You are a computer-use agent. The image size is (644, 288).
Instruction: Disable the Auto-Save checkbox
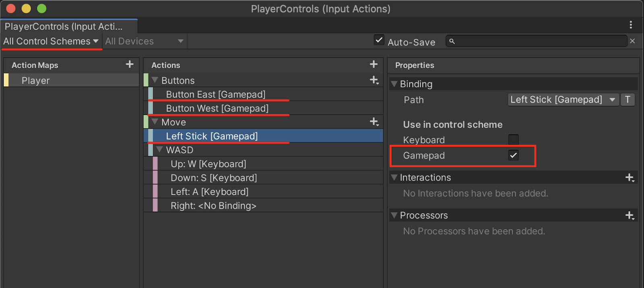pos(379,40)
